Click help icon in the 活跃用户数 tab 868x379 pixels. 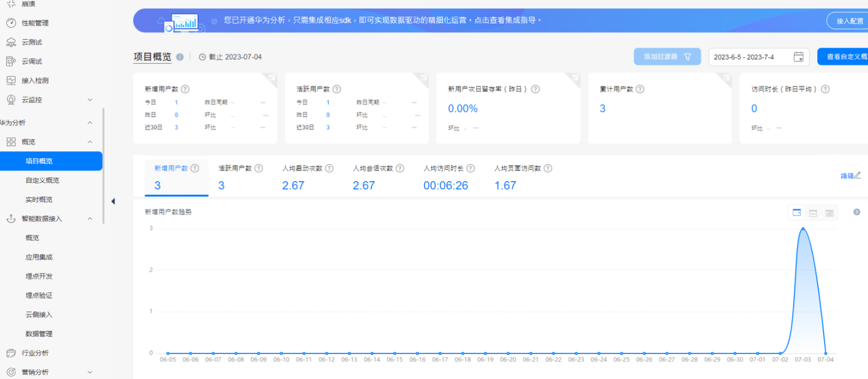258,168
